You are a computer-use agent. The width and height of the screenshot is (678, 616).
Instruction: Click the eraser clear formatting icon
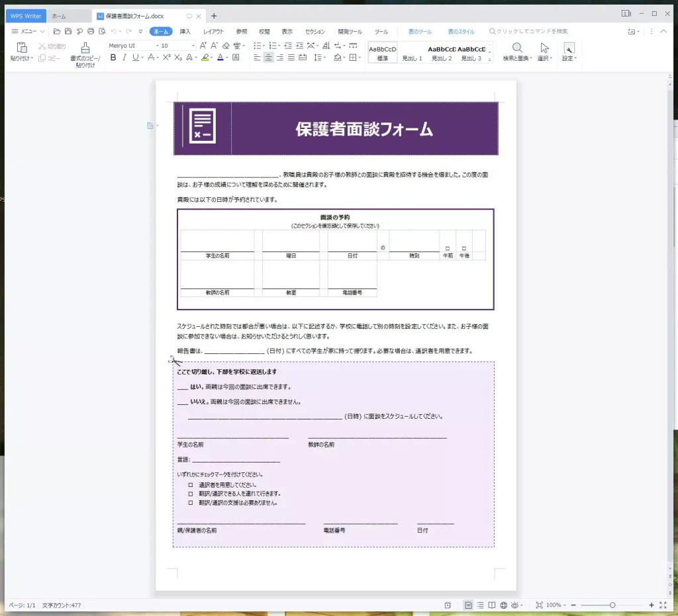click(x=226, y=46)
